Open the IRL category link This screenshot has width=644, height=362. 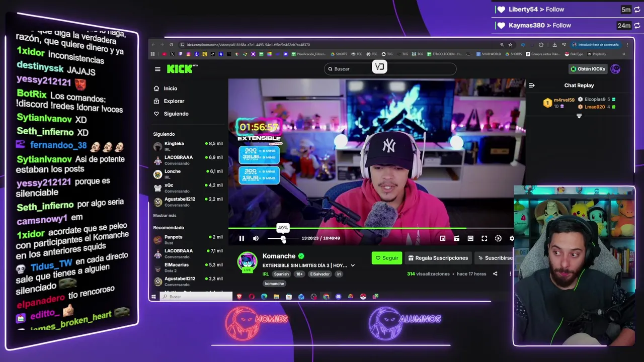coord(266,274)
